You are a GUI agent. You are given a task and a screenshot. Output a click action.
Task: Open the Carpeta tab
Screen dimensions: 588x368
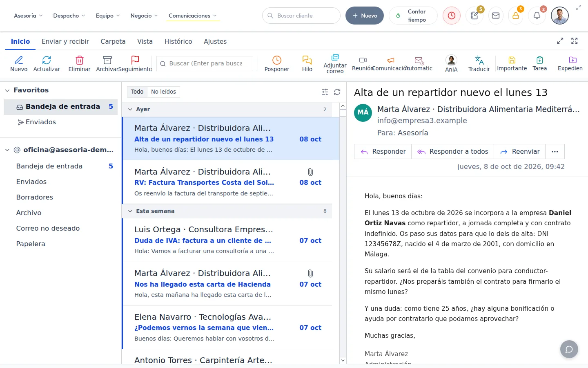click(x=113, y=41)
